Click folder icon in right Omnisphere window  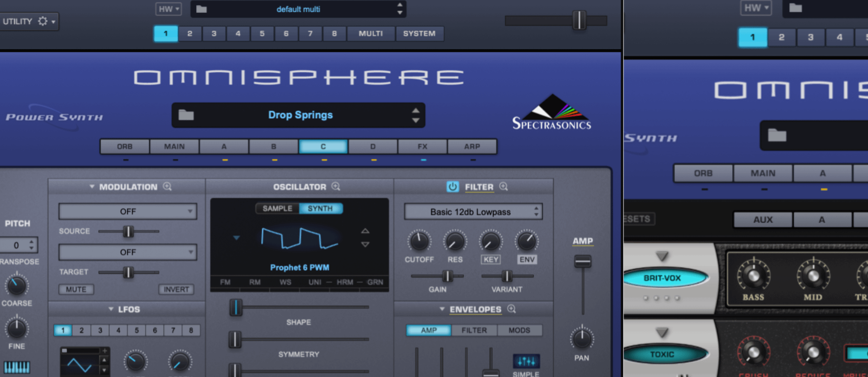[796, 8]
